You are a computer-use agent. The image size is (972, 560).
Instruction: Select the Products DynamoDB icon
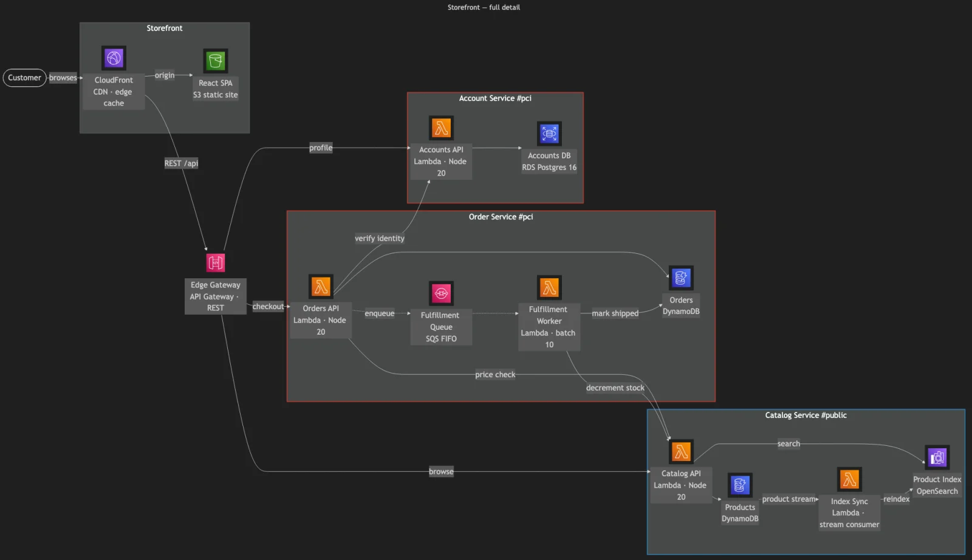pyautogui.click(x=740, y=485)
